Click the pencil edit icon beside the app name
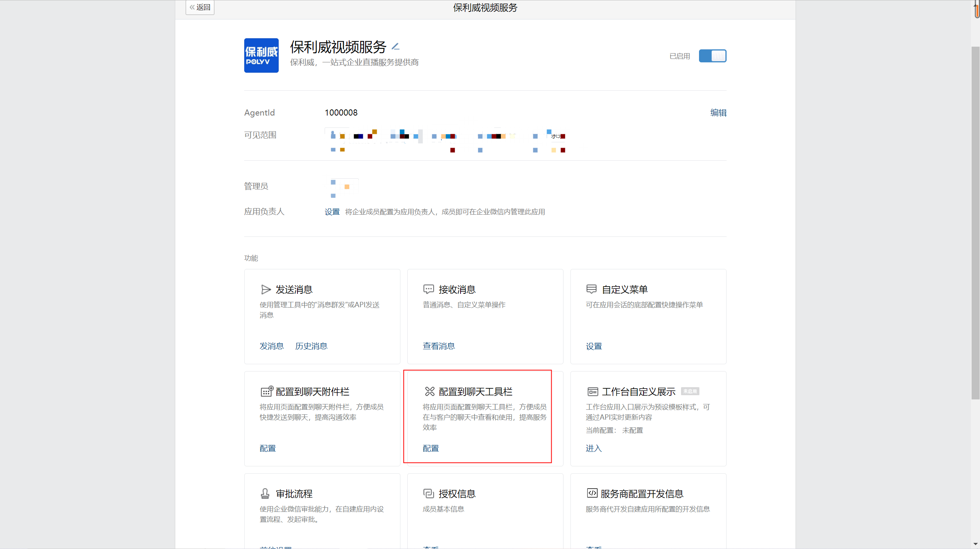The image size is (980, 549). [395, 47]
